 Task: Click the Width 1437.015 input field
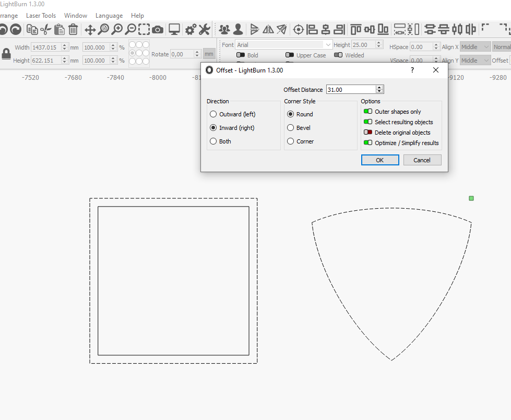(46, 47)
